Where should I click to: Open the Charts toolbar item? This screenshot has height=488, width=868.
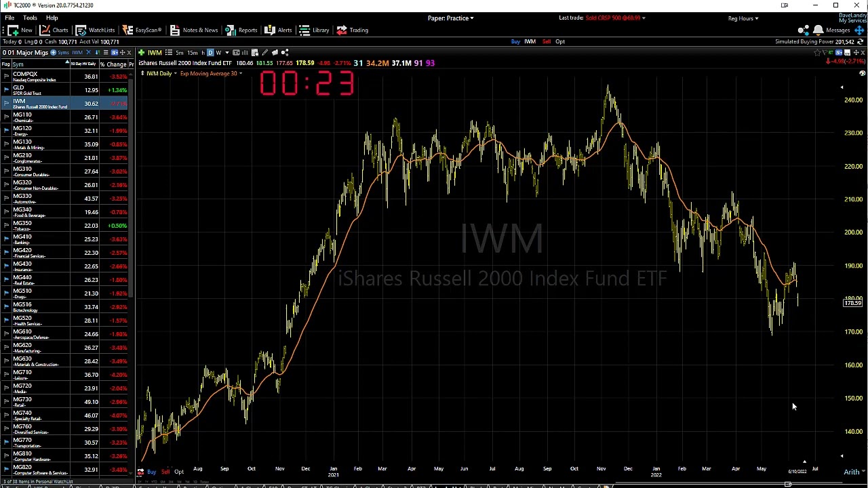pos(54,30)
